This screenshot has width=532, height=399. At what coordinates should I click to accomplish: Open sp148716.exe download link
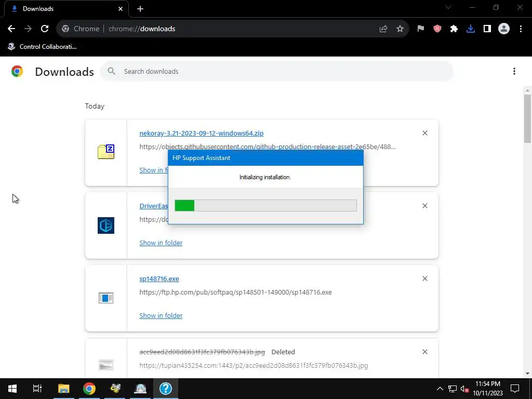[159, 279]
